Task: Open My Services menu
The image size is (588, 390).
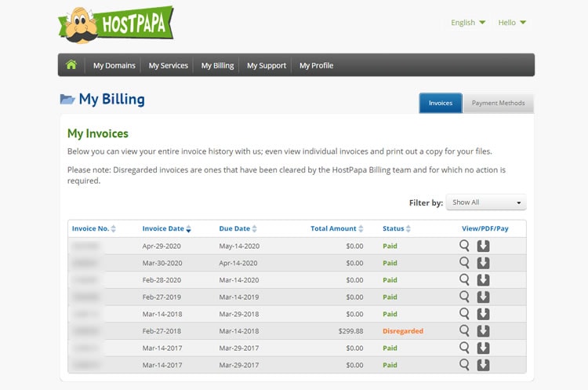Action: (x=168, y=65)
